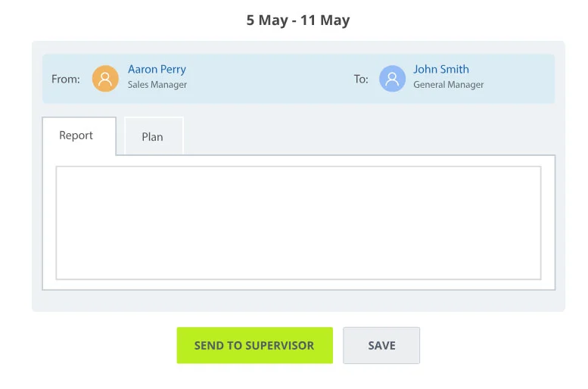Click the To: label
588x389 pixels.
[361, 79]
